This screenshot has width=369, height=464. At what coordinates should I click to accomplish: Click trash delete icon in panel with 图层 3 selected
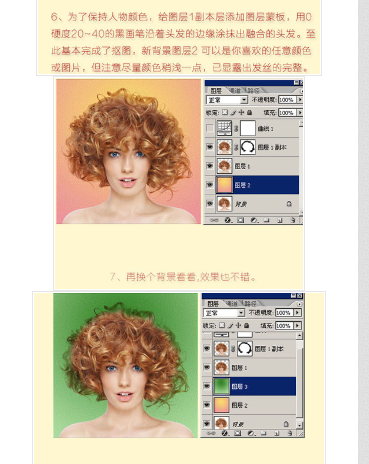[290, 433]
